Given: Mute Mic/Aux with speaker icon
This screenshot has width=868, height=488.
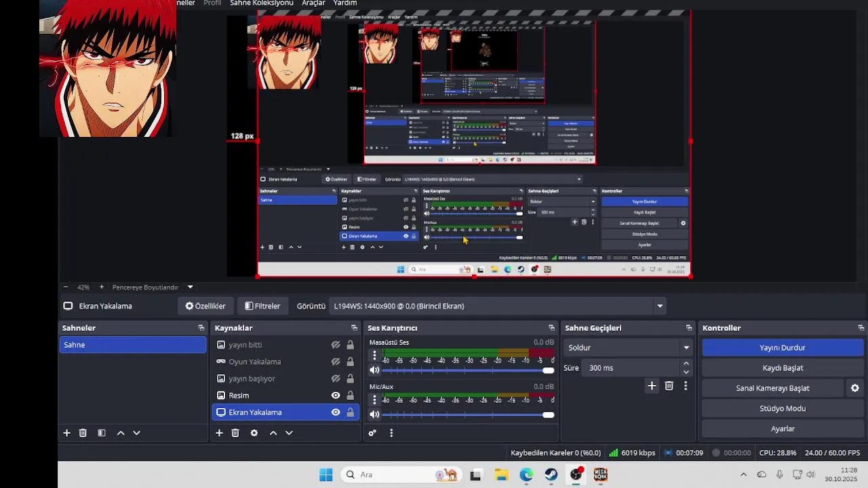Looking at the screenshot, I should pyautogui.click(x=374, y=415).
